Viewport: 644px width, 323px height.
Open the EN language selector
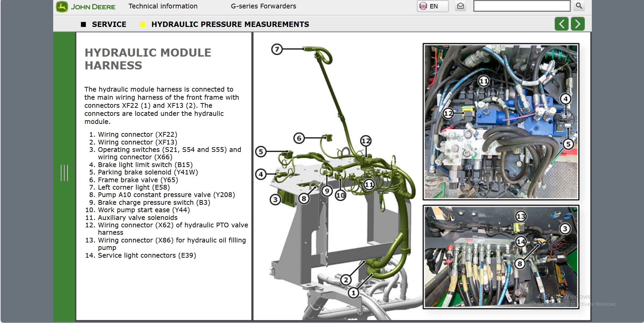(x=433, y=6)
